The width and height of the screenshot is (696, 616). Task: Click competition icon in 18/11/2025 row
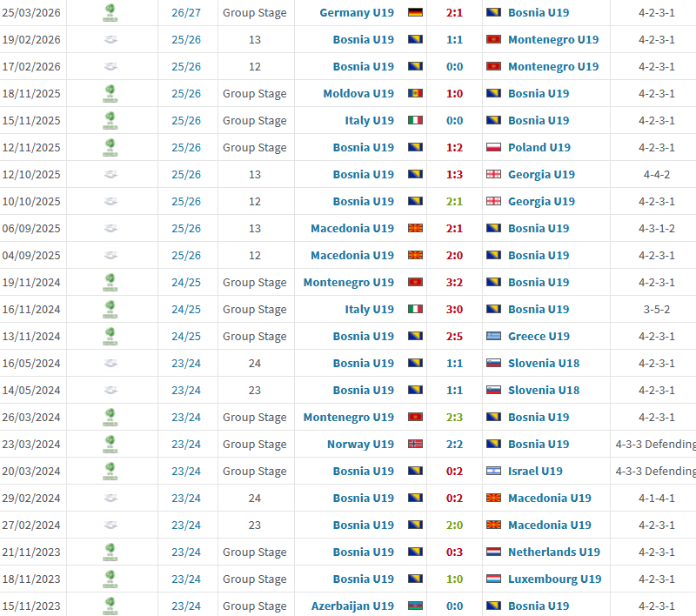tap(110, 94)
